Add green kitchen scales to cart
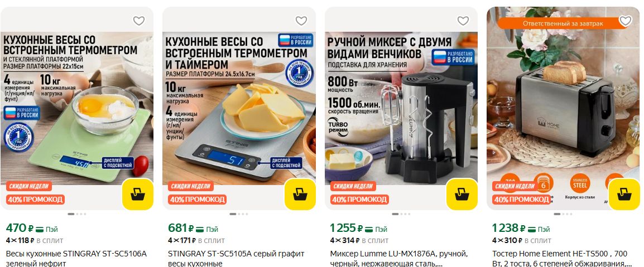This screenshot has width=644, height=267. coord(138,195)
